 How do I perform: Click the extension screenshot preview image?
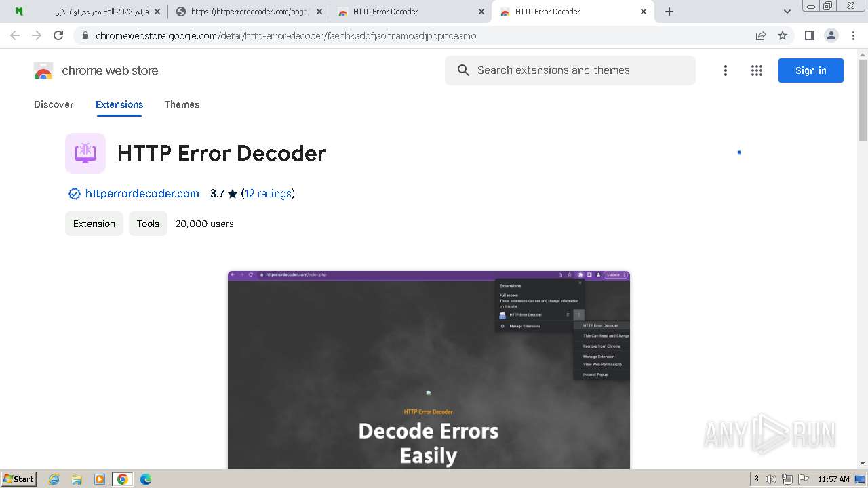coord(429,369)
